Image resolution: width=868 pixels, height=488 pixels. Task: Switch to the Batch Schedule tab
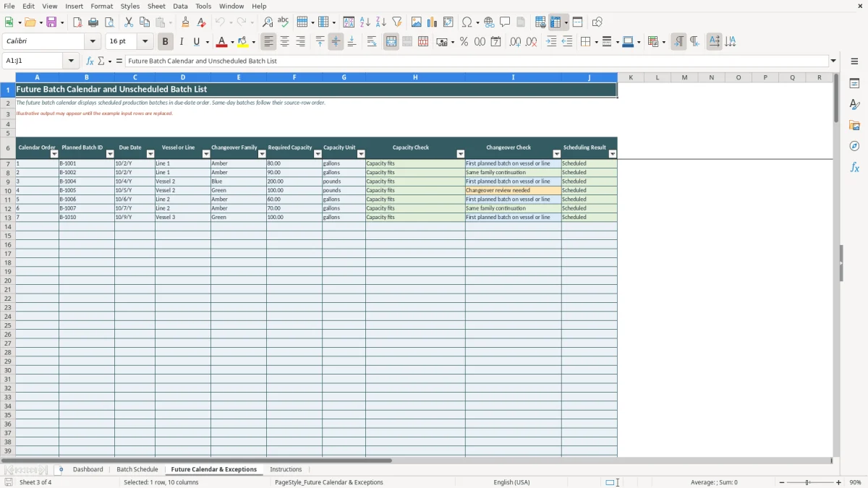click(x=137, y=469)
